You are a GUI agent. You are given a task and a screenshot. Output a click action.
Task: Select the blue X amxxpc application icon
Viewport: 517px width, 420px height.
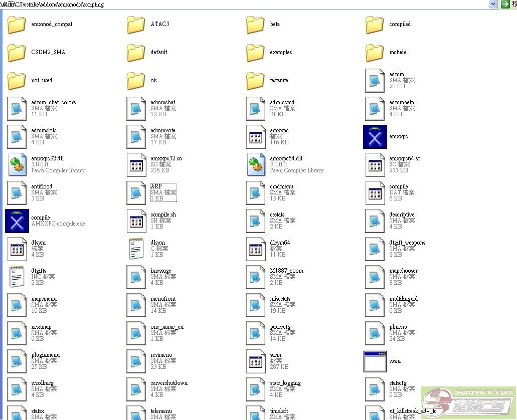tap(375, 137)
